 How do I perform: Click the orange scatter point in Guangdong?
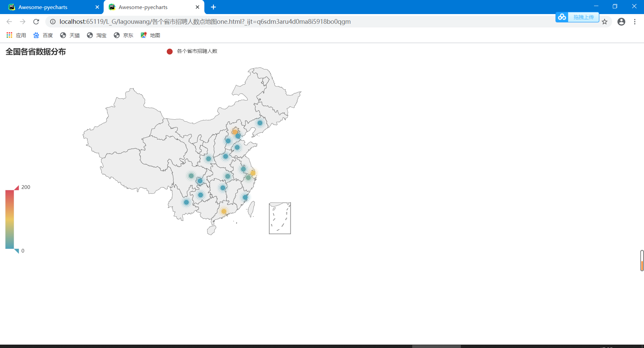click(x=224, y=211)
